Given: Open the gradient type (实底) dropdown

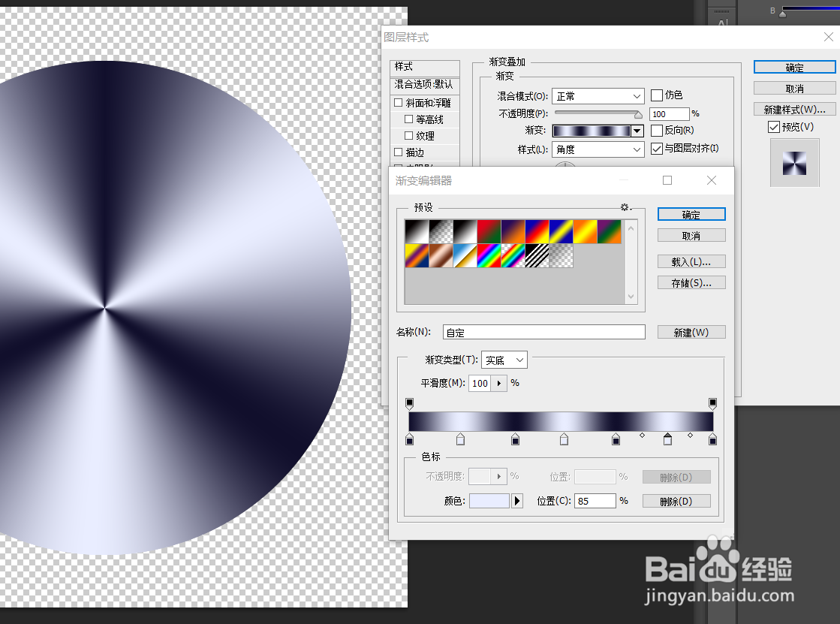Looking at the screenshot, I should pos(504,360).
